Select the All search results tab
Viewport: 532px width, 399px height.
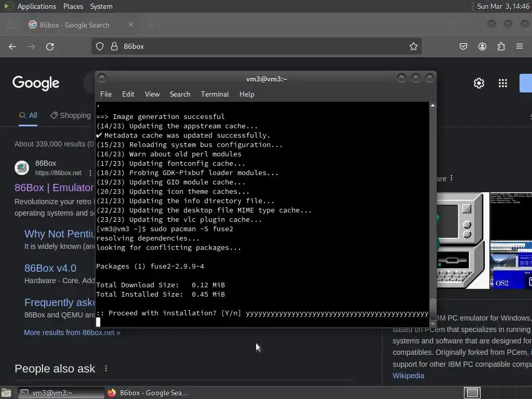coord(28,115)
